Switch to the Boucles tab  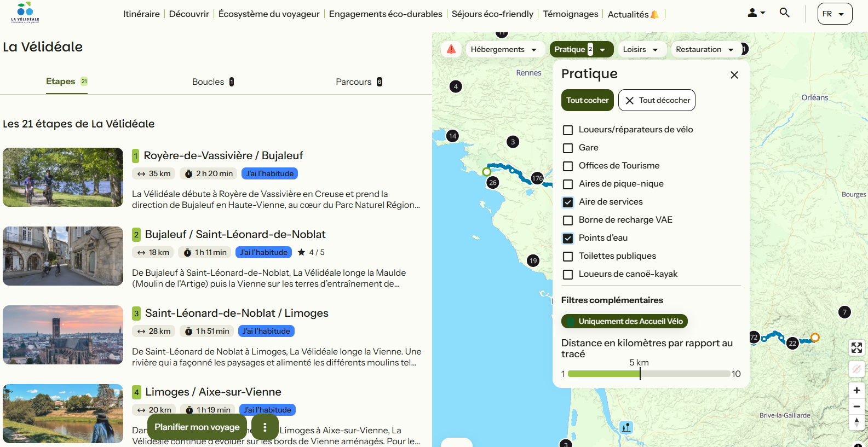[x=213, y=82]
